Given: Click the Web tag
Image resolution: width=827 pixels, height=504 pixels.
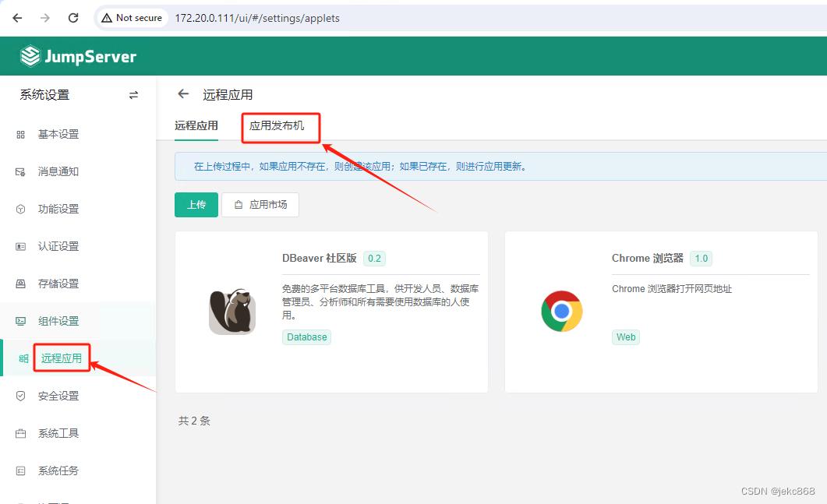Looking at the screenshot, I should 626,337.
